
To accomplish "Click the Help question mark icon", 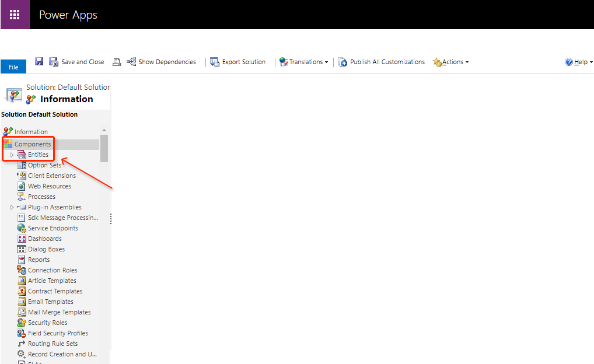I will tap(569, 62).
